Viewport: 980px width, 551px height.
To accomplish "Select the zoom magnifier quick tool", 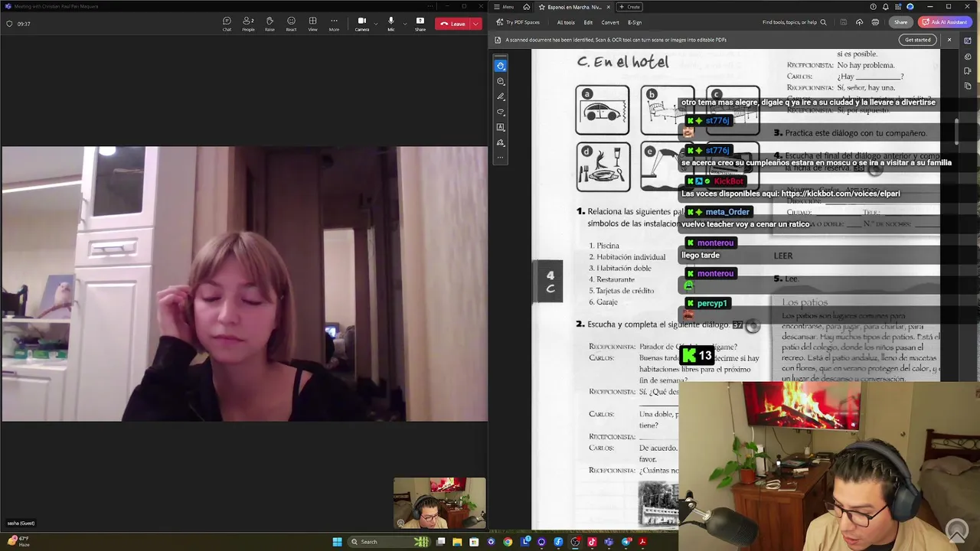I will (x=501, y=81).
